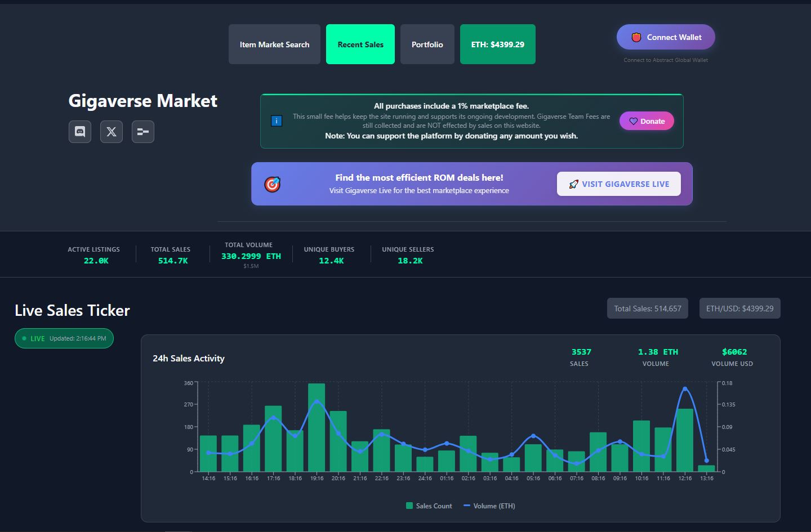Click the rocket icon on Visit Gigaverse Live
811x532 pixels.
point(573,184)
